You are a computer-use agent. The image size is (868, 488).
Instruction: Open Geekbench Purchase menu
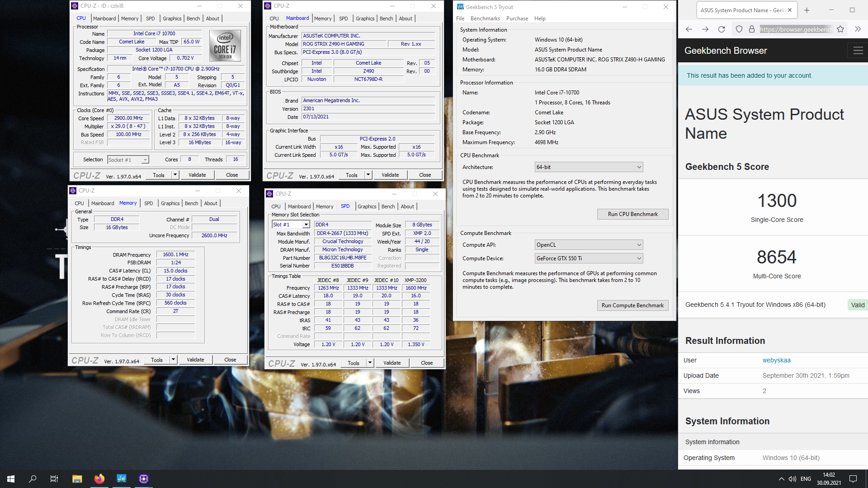click(517, 19)
